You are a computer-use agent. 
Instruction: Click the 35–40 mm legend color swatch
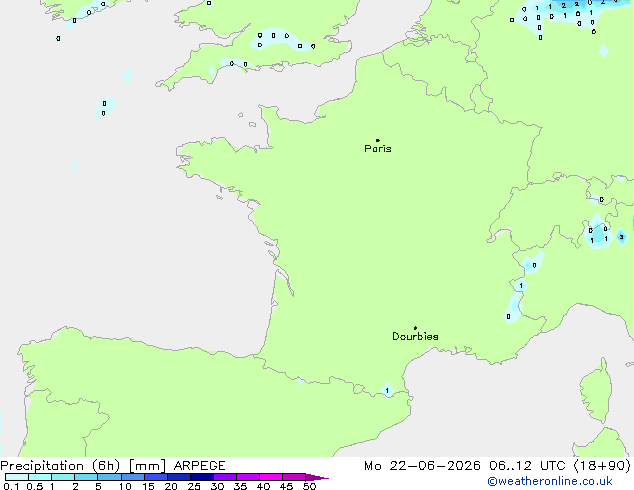click(248, 477)
